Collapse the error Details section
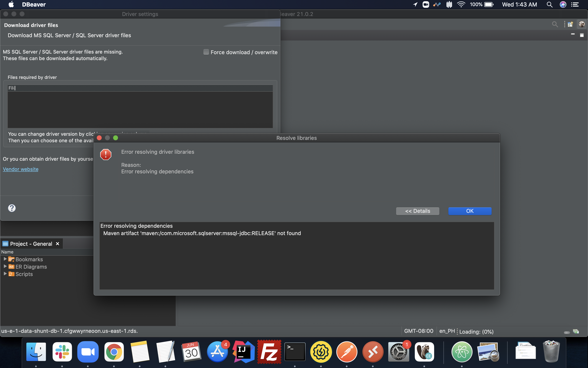 coord(418,211)
